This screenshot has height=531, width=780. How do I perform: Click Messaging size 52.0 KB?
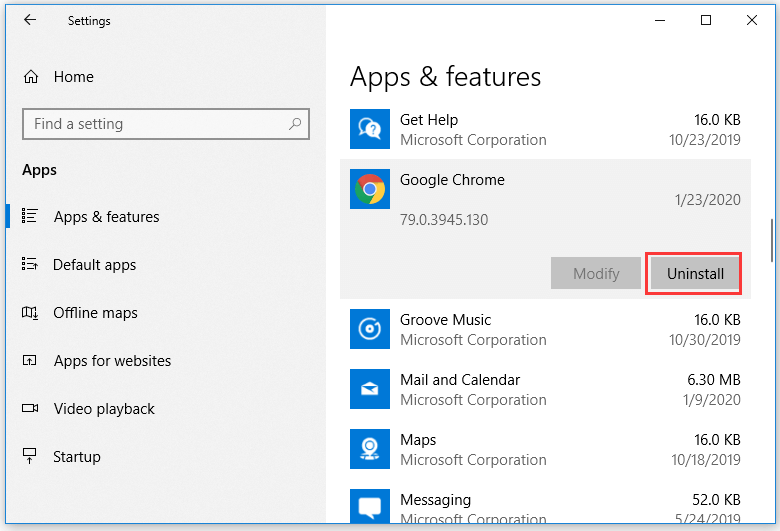[716, 500]
